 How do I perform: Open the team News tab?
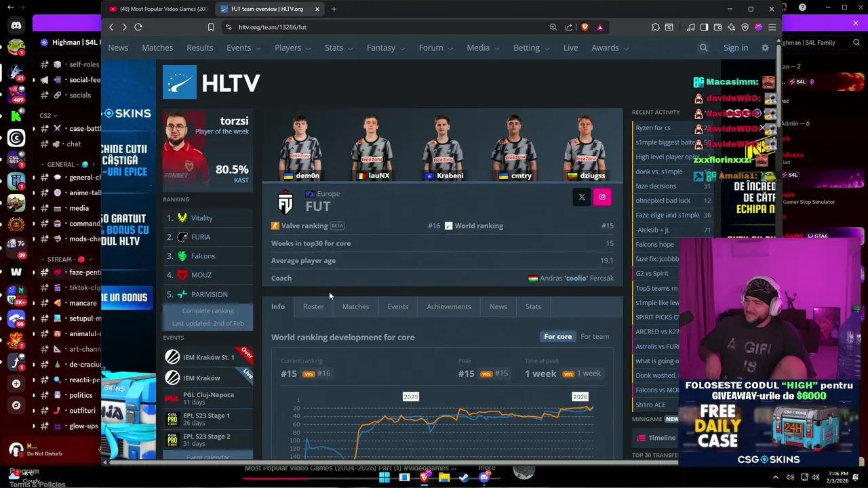[498, 306]
